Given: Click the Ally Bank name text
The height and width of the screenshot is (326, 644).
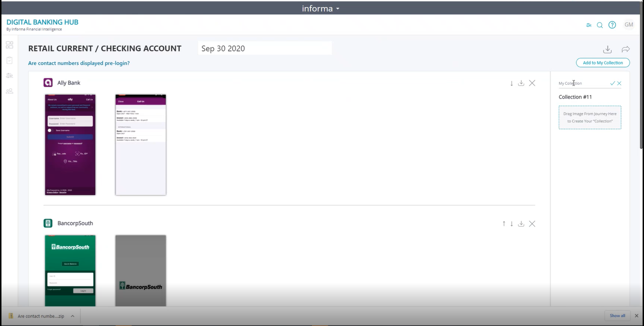Looking at the screenshot, I should coord(69,83).
